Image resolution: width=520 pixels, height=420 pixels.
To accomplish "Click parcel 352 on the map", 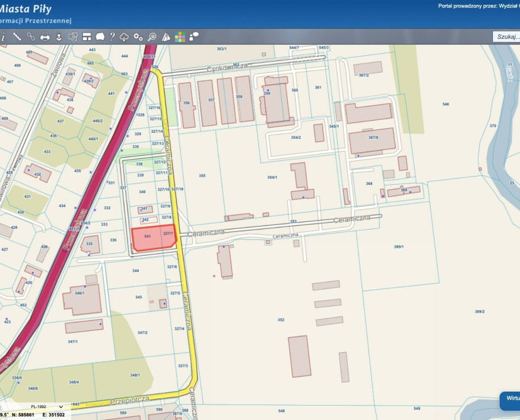I will point(280,320).
